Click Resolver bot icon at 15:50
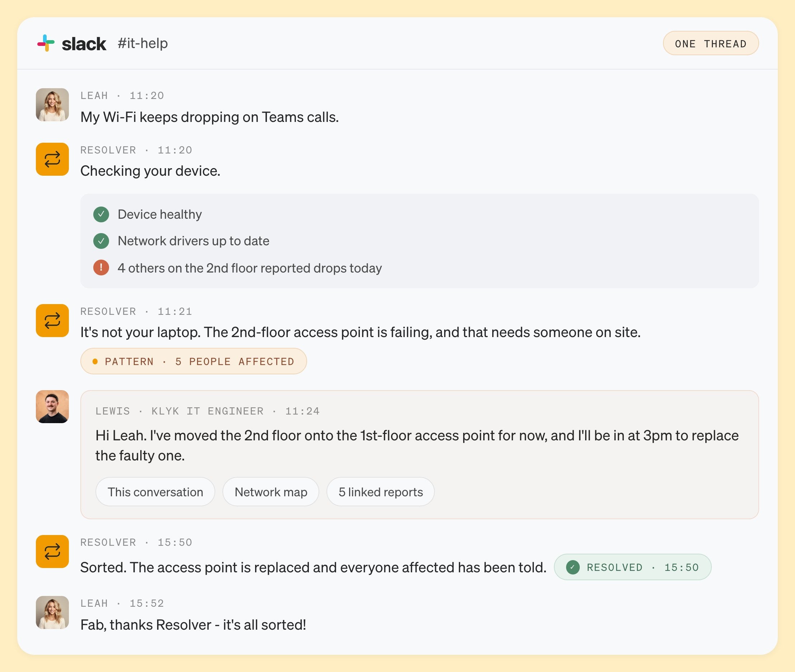The width and height of the screenshot is (795, 672). (52, 551)
